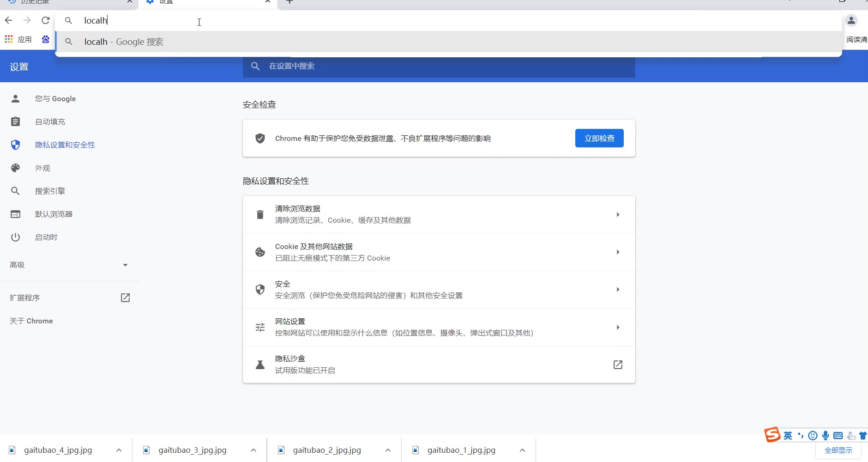The image size is (868, 462).
Task: Open 隐私沙盒 via its external link icon
Action: coord(618,365)
